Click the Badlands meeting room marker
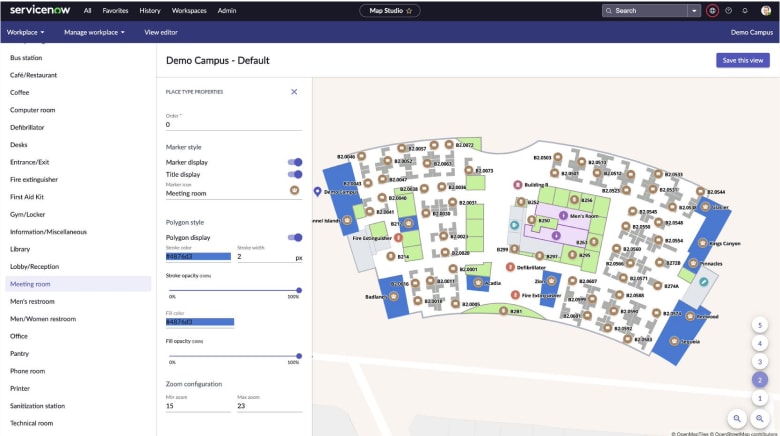The width and height of the screenshot is (780, 436). (x=393, y=297)
